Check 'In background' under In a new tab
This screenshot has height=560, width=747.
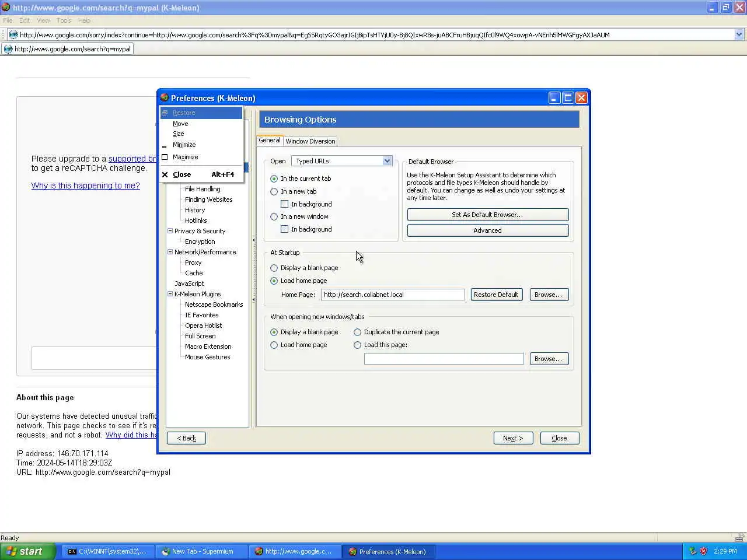284,204
